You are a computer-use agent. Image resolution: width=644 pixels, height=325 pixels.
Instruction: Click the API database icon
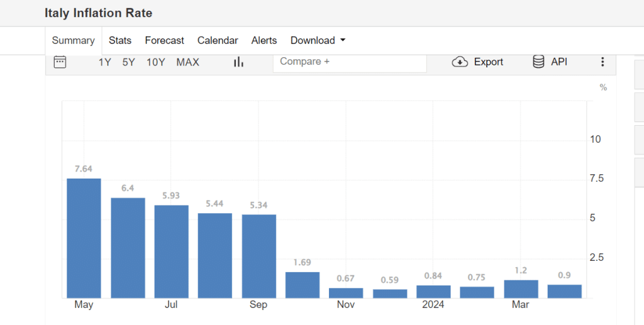click(538, 62)
